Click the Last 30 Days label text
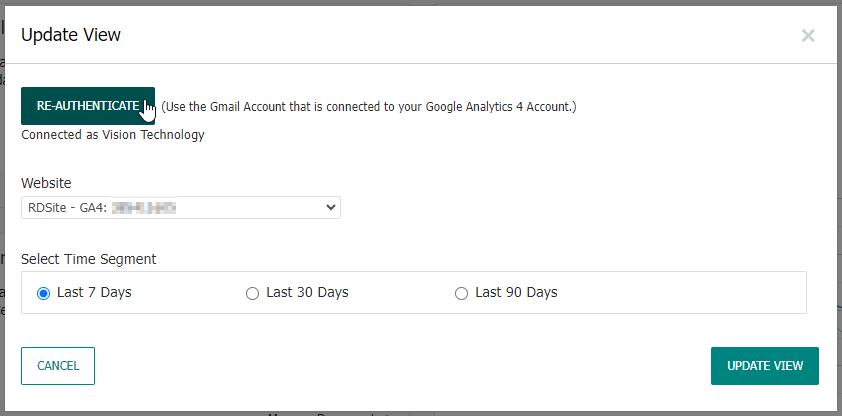Viewport: 842px width, 416px height. click(307, 293)
